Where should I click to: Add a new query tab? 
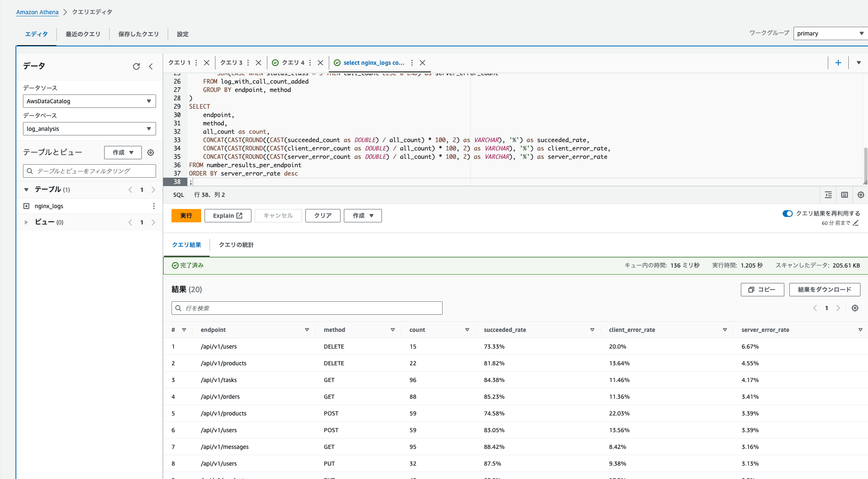(x=838, y=63)
